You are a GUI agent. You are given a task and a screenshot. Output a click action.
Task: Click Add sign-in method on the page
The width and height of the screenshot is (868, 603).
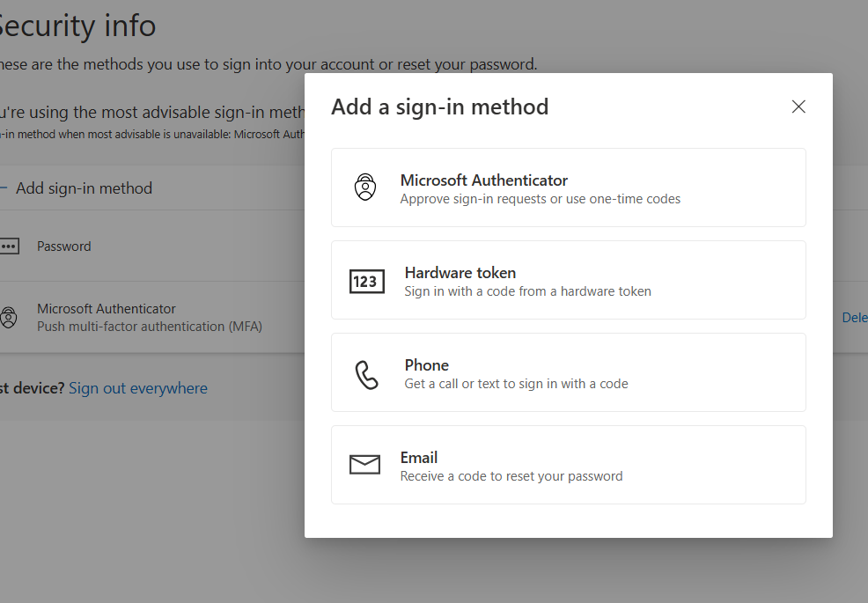pos(83,188)
